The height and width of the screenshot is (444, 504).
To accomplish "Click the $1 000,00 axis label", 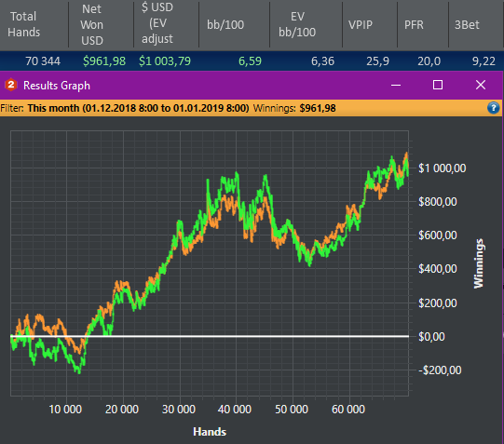I will (x=442, y=168).
